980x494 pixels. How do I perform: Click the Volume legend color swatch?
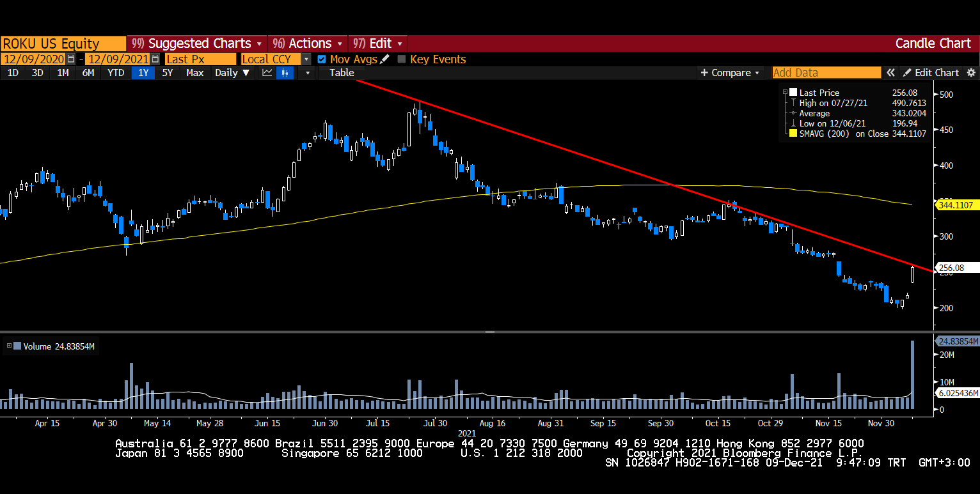tap(18, 346)
